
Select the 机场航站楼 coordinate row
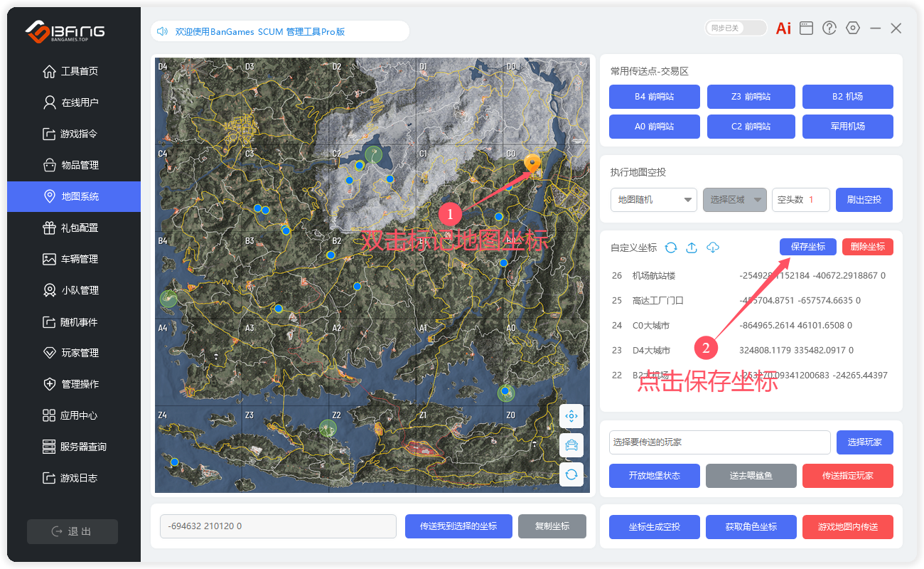point(746,275)
